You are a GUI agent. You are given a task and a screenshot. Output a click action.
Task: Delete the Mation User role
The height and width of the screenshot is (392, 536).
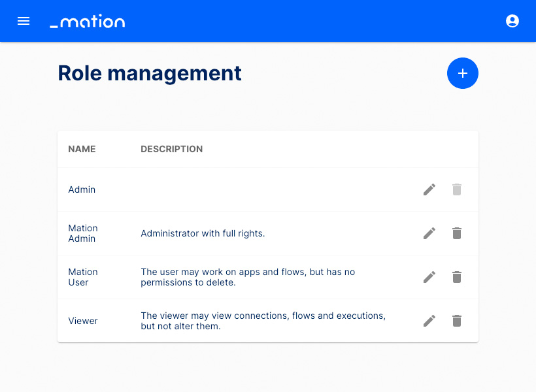coord(457,277)
